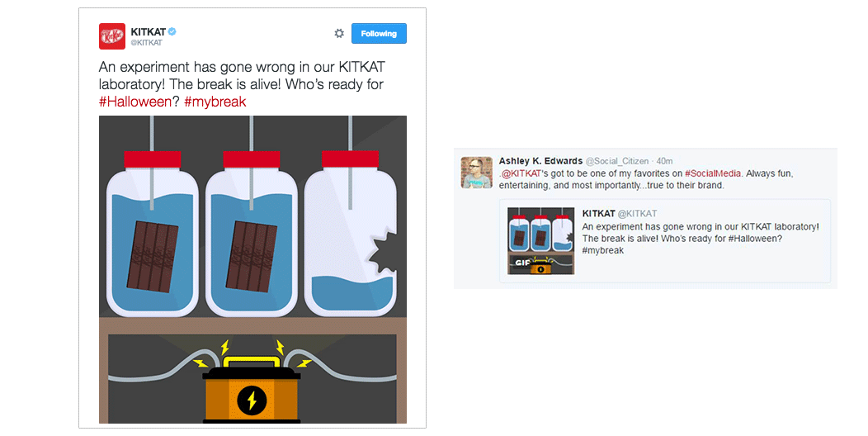Viewport: 868px width, 436px height.
Task: Open the #mybreak hashtag in the main tweet
Action: click(x=215, y=102)
